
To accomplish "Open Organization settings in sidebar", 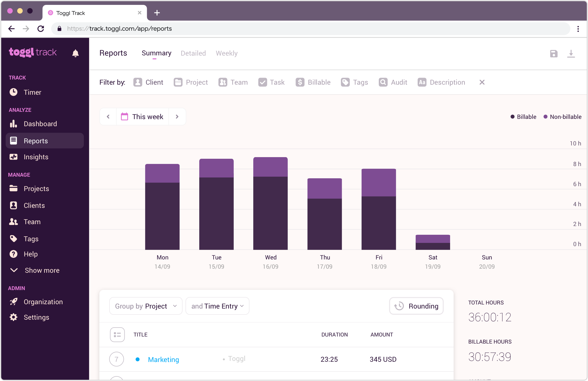I will (43, 301).
